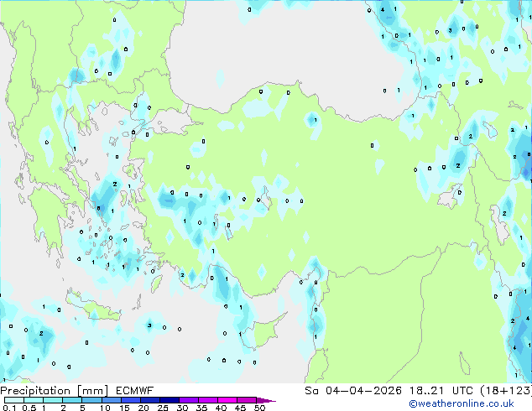Click the "UTC" label
The height and width of the screenshot is (411, 532).
(462, 391)
